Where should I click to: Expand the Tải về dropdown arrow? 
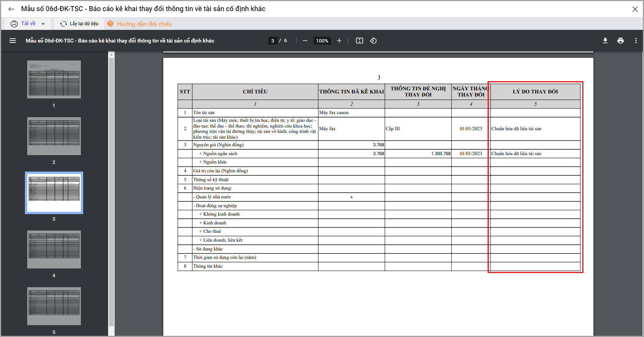click(x=43, y=24)
